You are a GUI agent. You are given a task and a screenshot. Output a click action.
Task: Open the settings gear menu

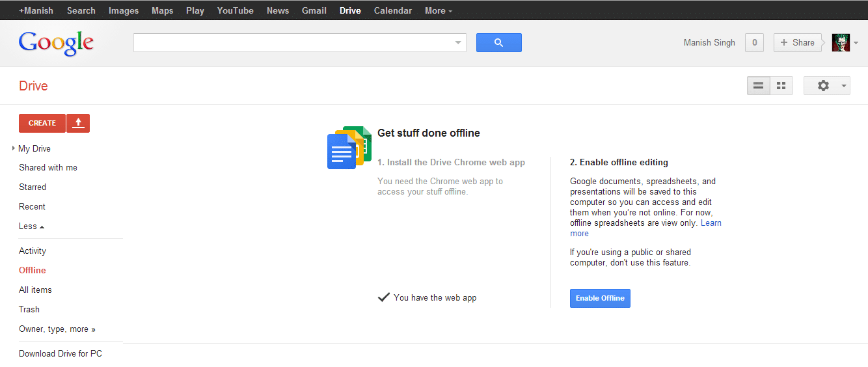click(x=826, y=86)
